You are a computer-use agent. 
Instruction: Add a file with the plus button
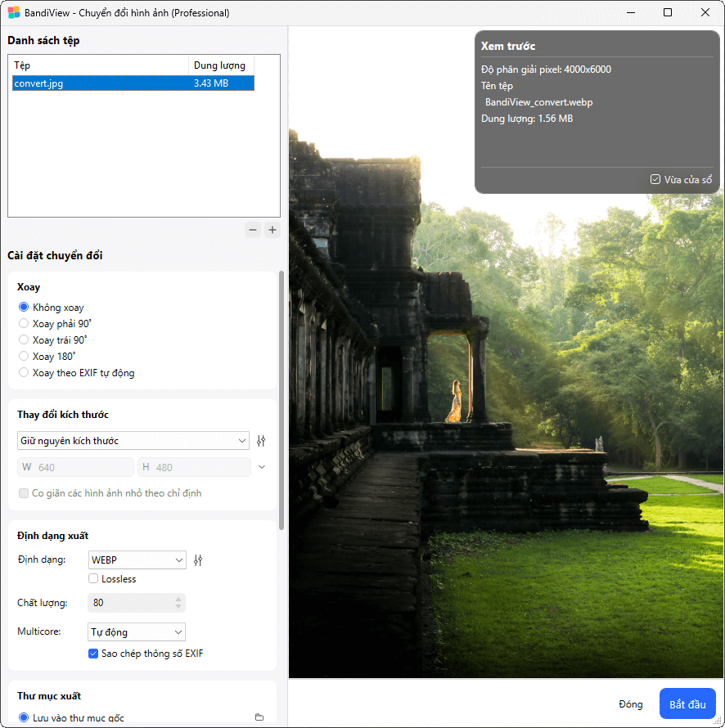[x=272, y=230]
